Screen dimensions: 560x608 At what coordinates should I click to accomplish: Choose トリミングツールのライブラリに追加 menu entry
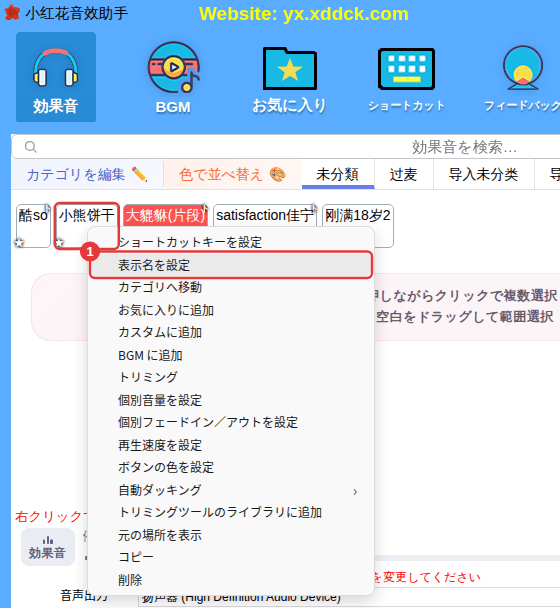(x=231, y=513)
